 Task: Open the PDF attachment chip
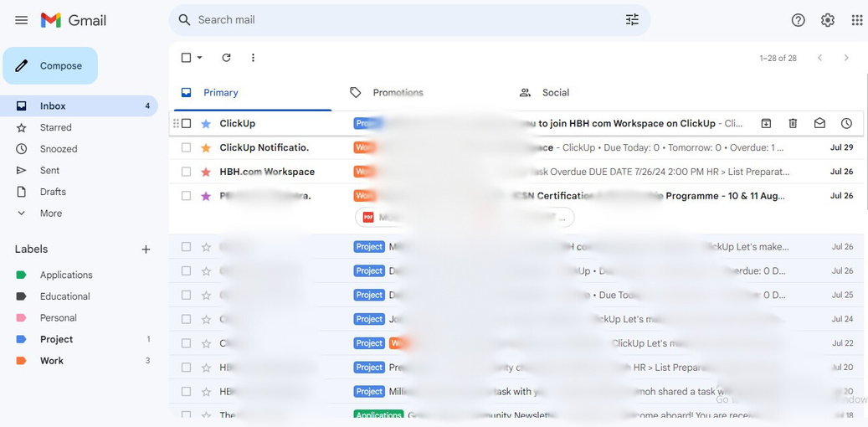(465, 218)
